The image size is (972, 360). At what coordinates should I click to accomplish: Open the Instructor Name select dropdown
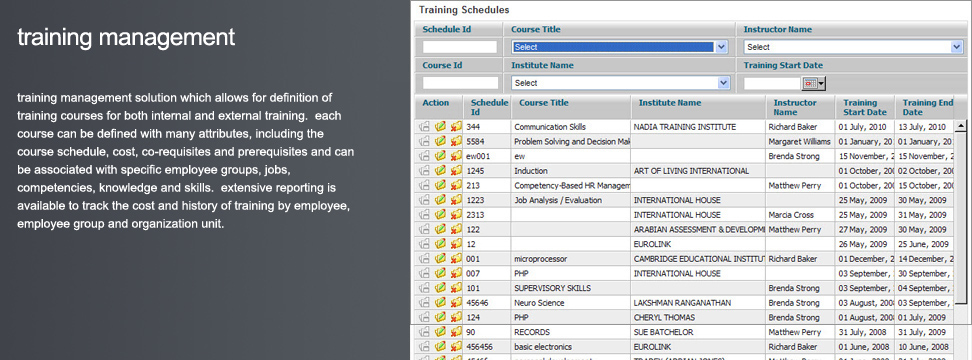853,47
